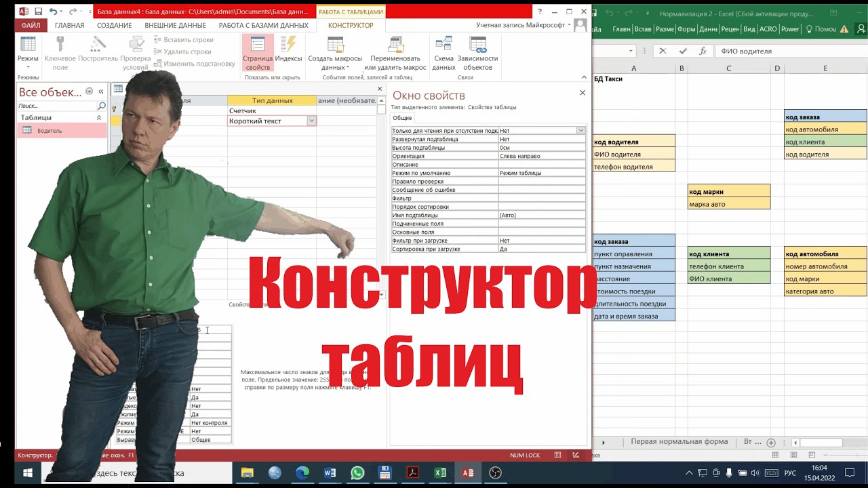Open Создать макросы данных dropdown

coord(335,53)
